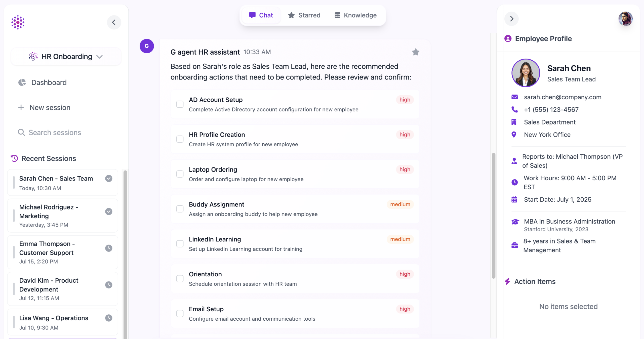Tick the Laptop Ordering checkbox
Viewport: 644px width, 339px height.
[180, 174]
